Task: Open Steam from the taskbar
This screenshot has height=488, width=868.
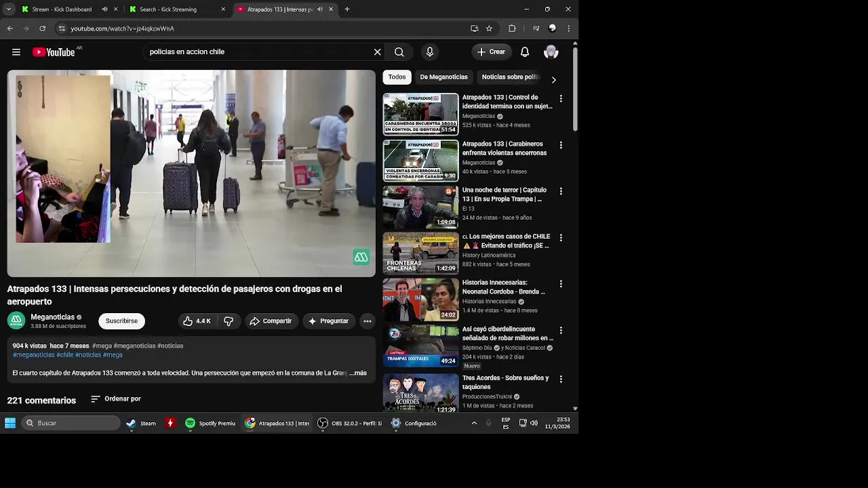Action: click(141, 423)
